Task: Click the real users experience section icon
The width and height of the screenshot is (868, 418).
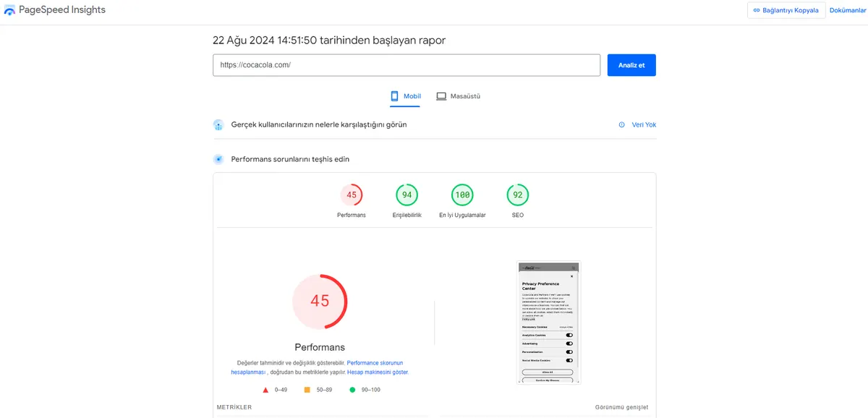Action: click(218, 125)
